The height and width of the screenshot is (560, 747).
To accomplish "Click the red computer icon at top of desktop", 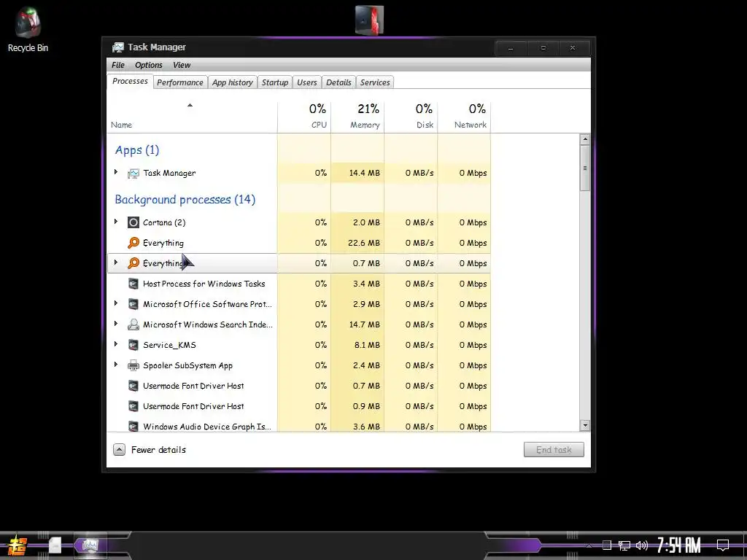I will pyautogui.click(x=369, y=20).
